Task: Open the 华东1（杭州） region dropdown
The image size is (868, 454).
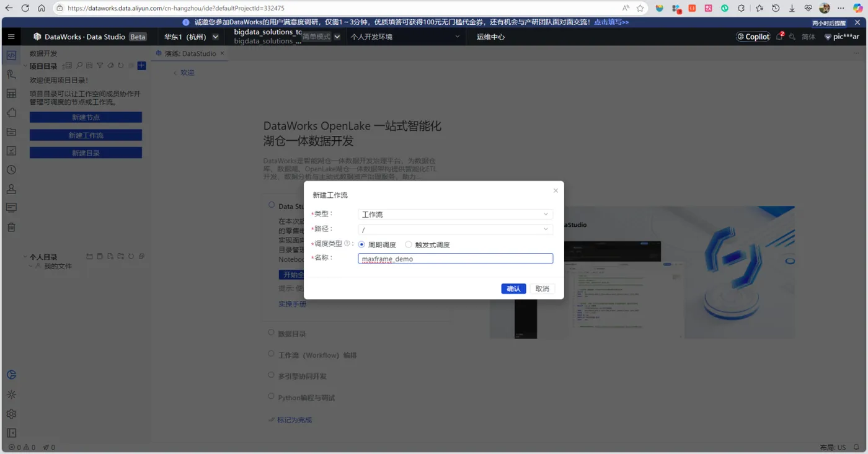Action: [191, 37]
